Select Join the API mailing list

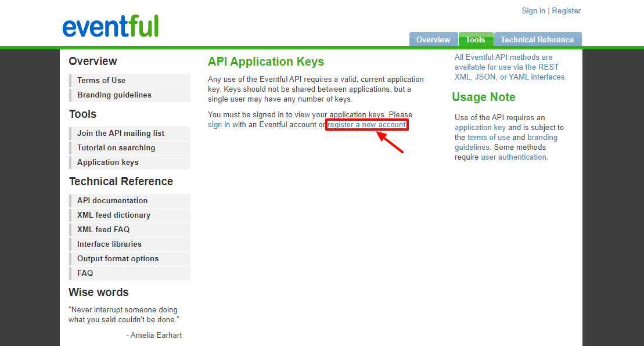pos(129,133)
